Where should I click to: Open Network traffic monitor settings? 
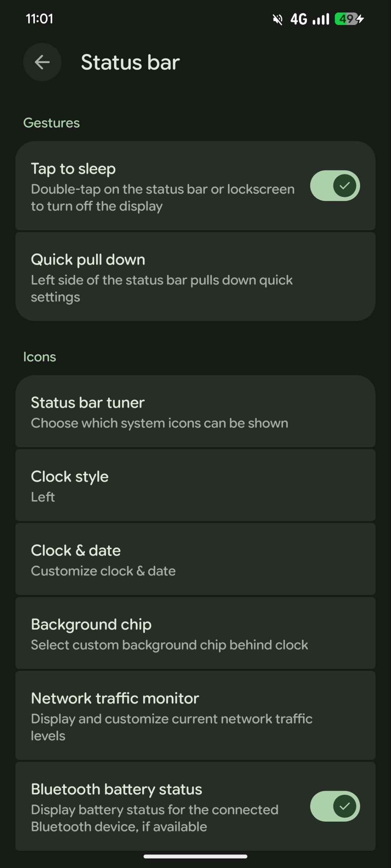click(x=195, y=716)
